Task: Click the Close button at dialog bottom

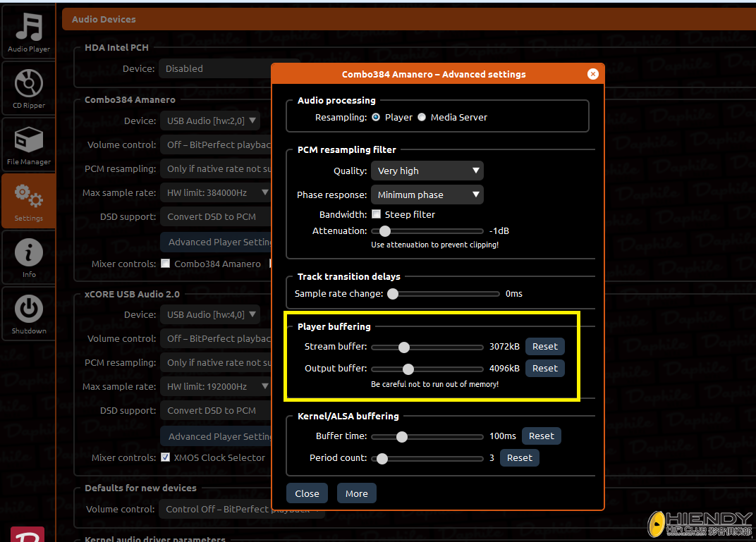Action: [x=307, y=493]
